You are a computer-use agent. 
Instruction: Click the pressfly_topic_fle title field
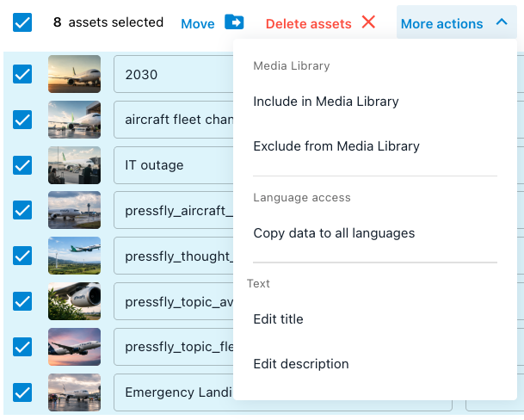pyautogui.click(x=174, y=347)
